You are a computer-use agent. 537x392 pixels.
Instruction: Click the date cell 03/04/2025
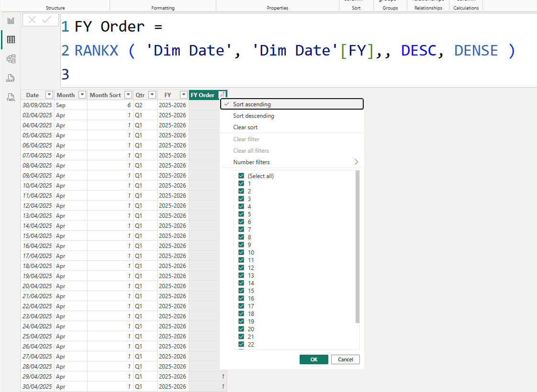37,115
